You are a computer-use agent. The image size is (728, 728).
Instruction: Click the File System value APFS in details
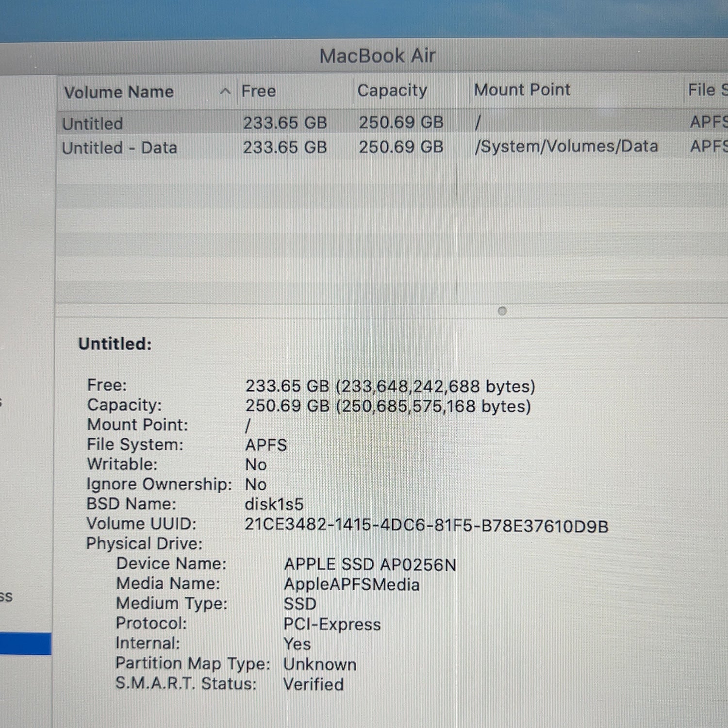266,445
